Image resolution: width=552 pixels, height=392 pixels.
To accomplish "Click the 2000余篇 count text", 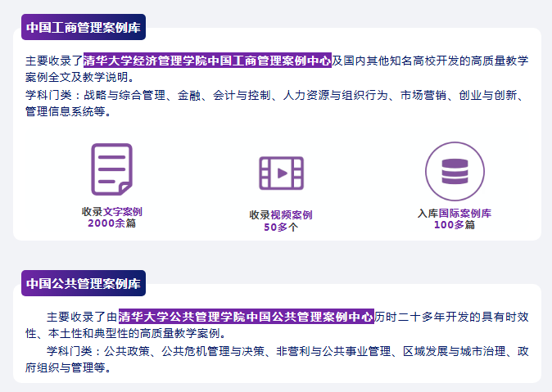I will click(x=111, y=223).
